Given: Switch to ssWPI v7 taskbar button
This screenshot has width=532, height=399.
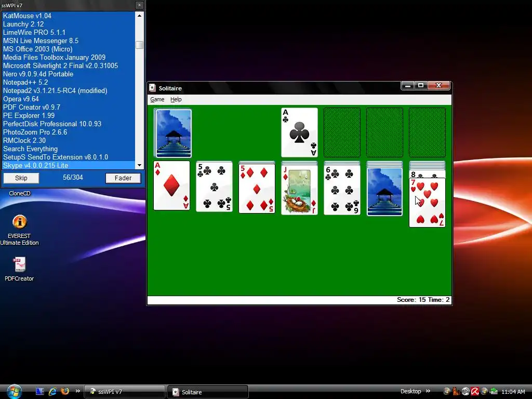Looking at the screenshot, I should coord(125,392).
